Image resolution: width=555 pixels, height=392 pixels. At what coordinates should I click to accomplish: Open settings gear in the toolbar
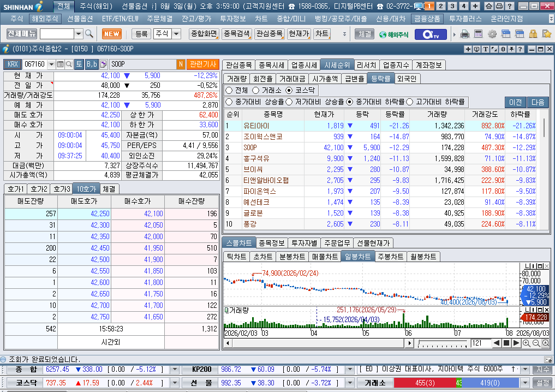[x=492, y=34]
